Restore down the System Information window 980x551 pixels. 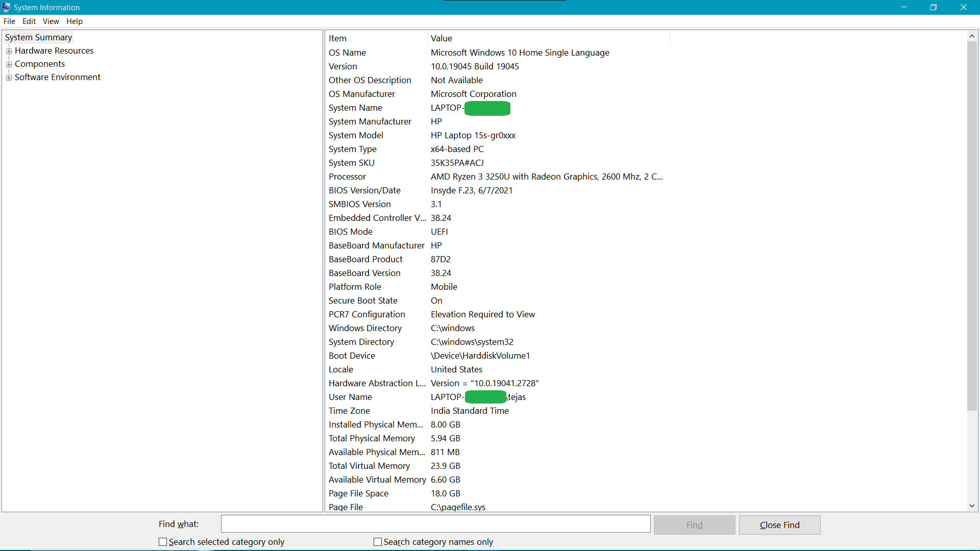click(934, 7)
